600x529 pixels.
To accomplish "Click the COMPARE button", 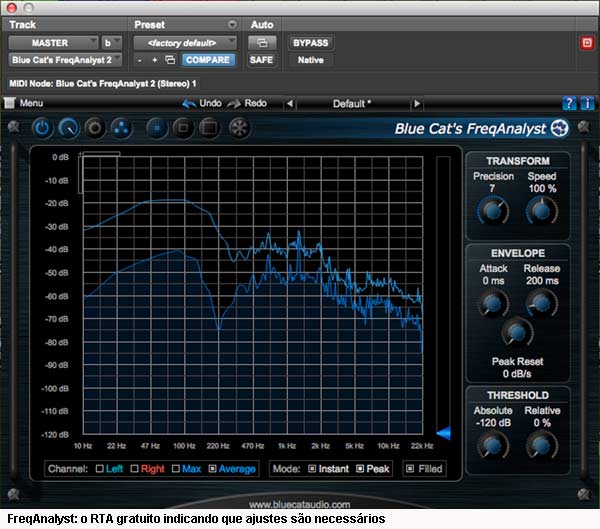I will pyautogui.click(x=208, y=60).
